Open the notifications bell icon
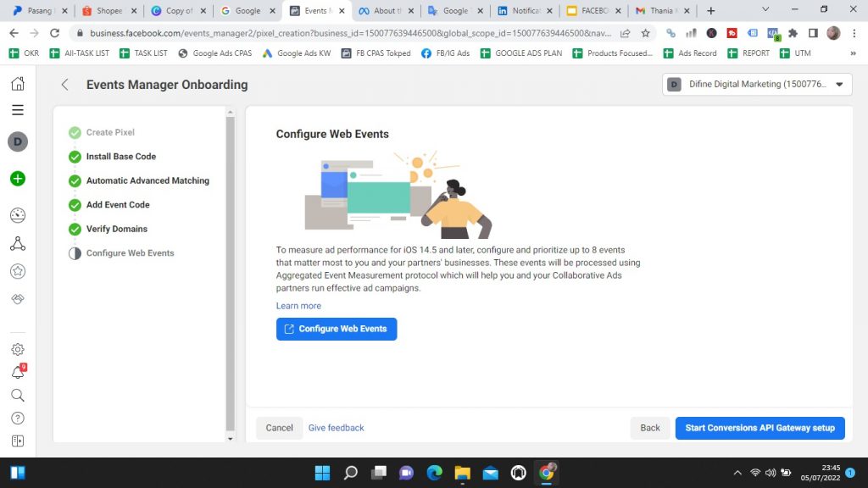The width and height of the screenshot is (868, 488). [x=17, y=373]
